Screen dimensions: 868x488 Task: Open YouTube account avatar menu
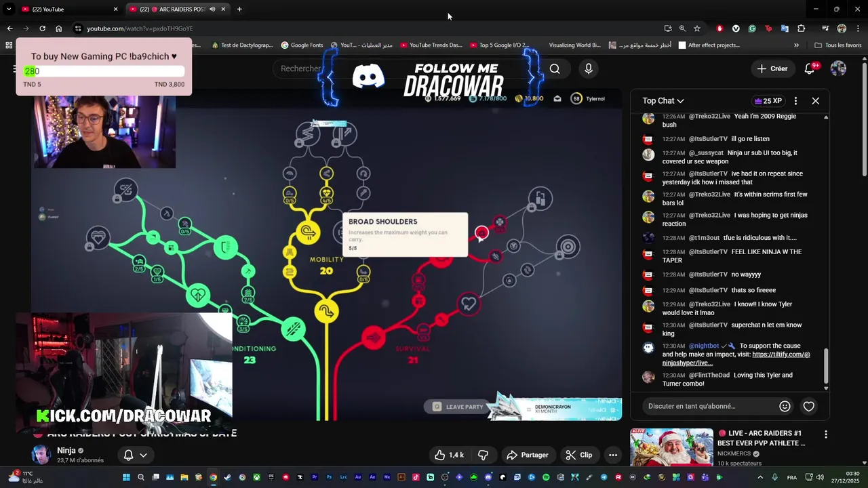[x=838, y=68]
